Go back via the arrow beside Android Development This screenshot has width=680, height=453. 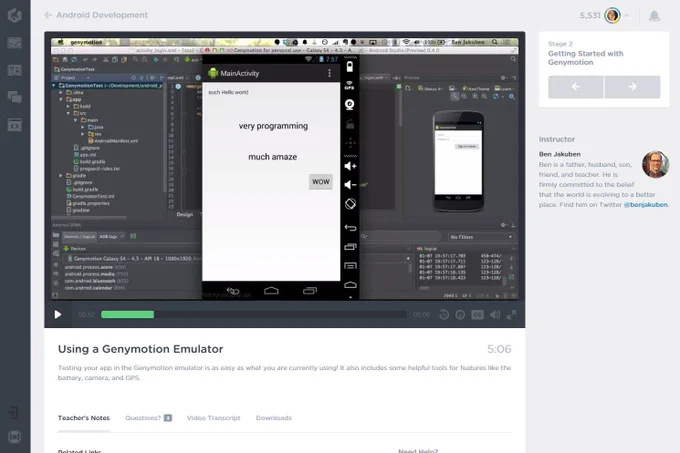point(48,15)
